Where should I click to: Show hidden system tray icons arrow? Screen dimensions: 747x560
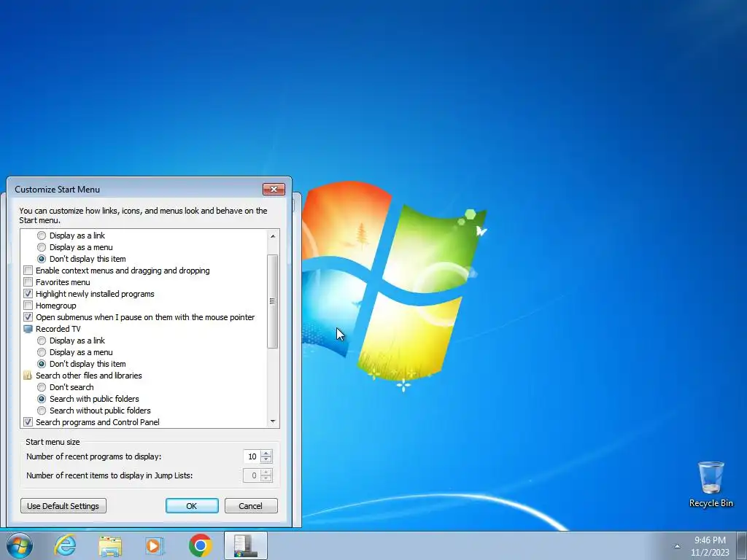tap(677, 546)
